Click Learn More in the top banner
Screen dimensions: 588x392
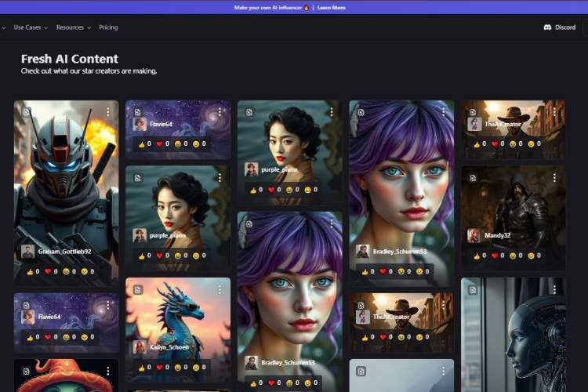[331, 7]
